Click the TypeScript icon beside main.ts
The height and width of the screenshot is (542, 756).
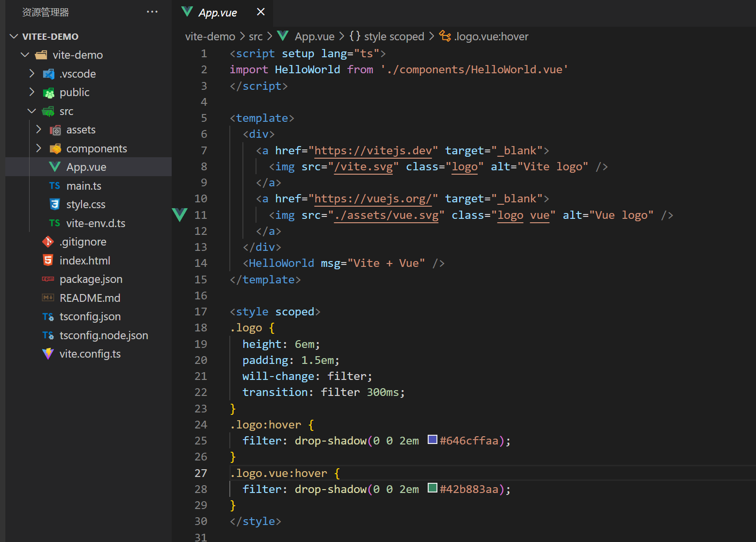point(55,186)
